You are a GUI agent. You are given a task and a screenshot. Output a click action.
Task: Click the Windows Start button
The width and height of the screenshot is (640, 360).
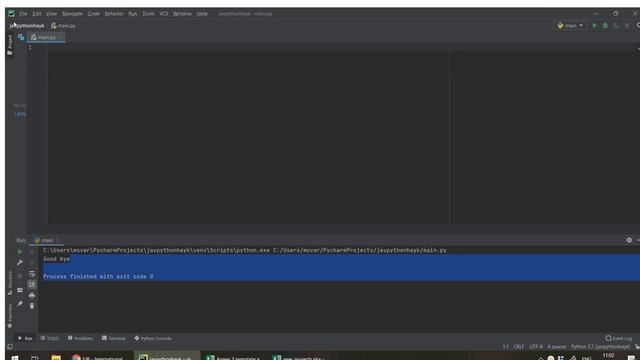(x=15, y=358)
